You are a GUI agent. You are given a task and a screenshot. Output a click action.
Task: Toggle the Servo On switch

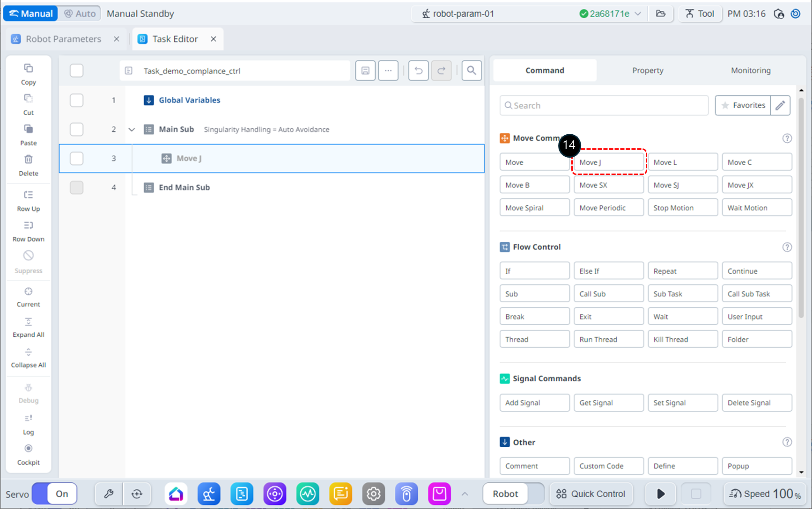55,494
